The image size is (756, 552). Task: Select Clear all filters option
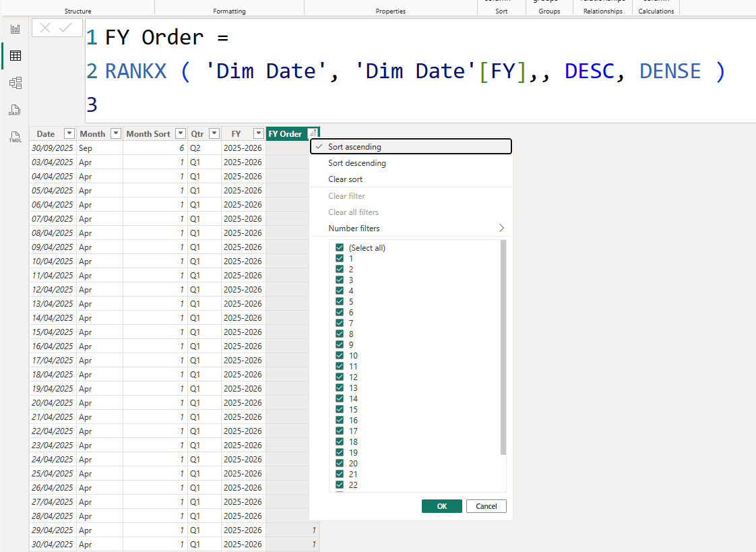(x=411, y=212)
